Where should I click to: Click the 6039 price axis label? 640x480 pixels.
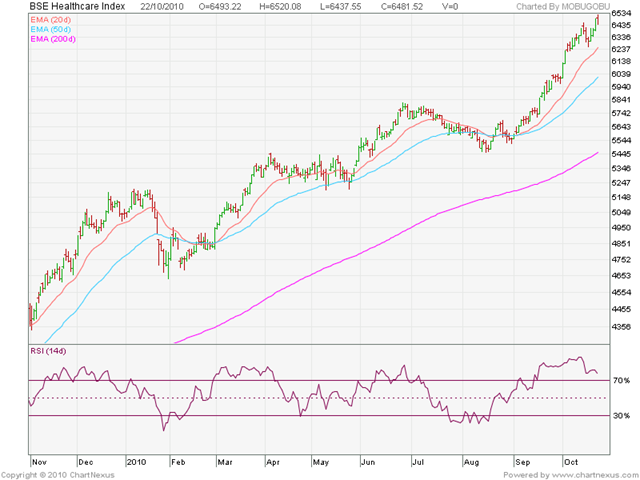(x=621, y=74)
